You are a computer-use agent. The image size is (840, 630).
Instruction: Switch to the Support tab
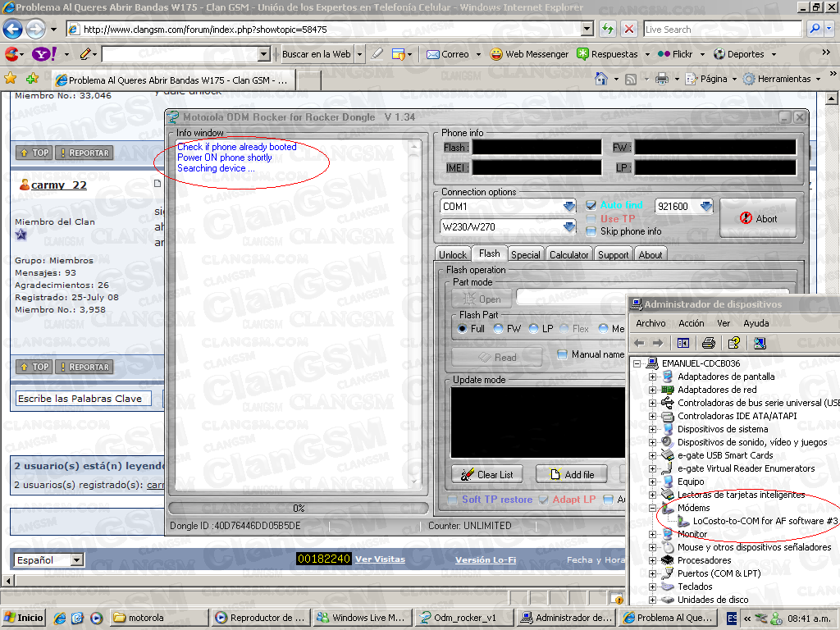tap(614, 255)
